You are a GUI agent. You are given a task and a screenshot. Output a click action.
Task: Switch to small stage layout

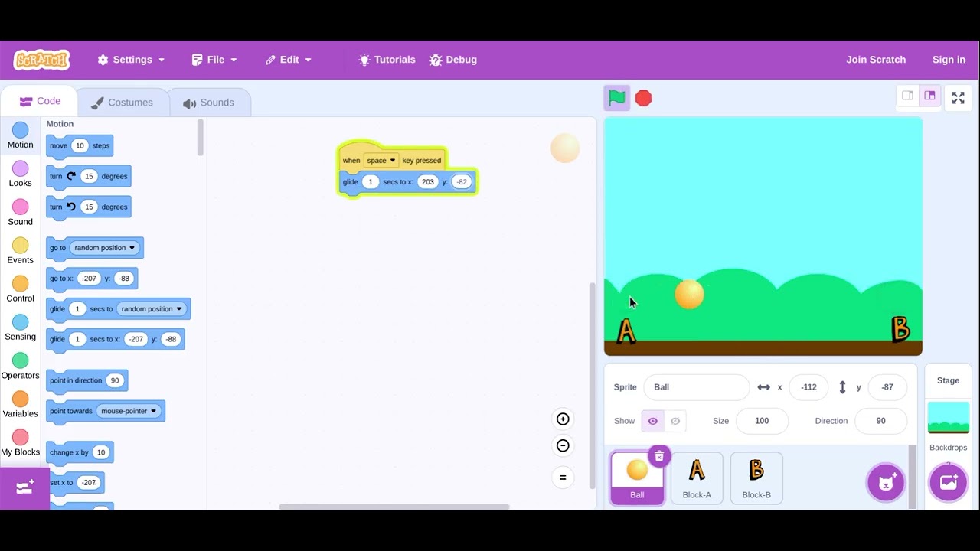pos(907,96)
